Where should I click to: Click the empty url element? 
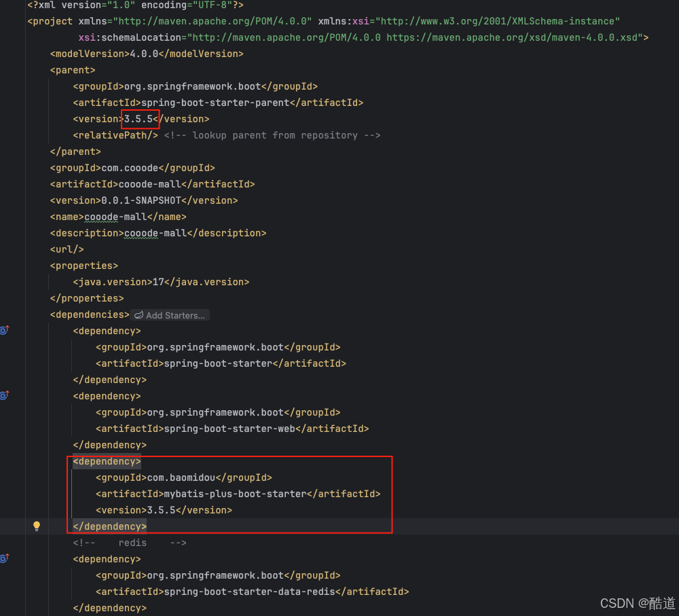tap(66, 249)
